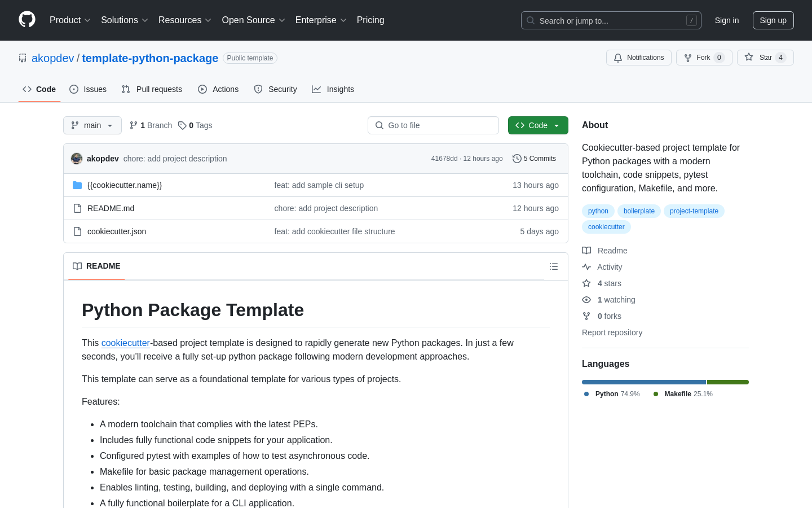Click the eye icon next to 1 watching

point(586,300)
